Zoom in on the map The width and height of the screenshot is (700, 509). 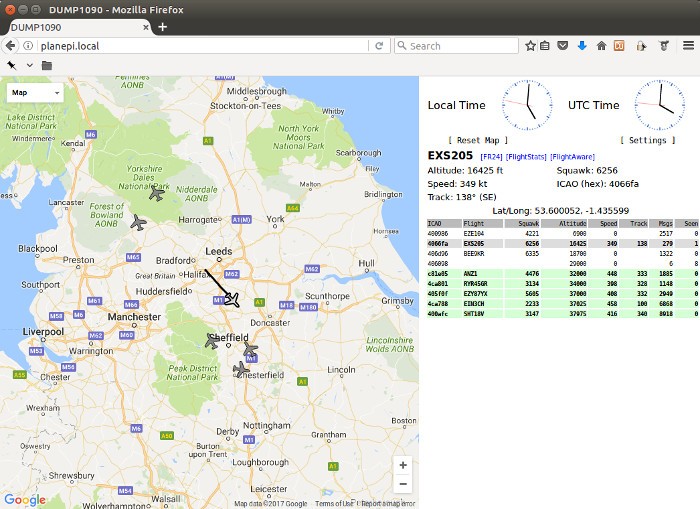click(403, 465)
